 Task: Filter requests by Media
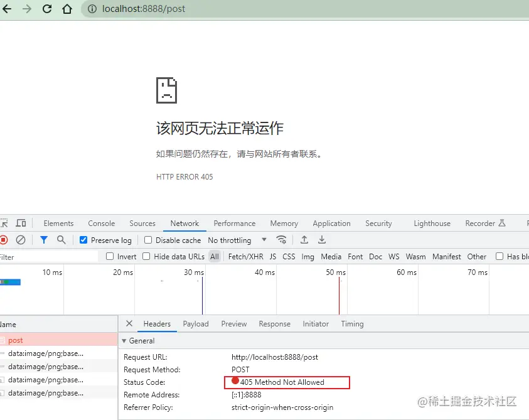[331, 257]
